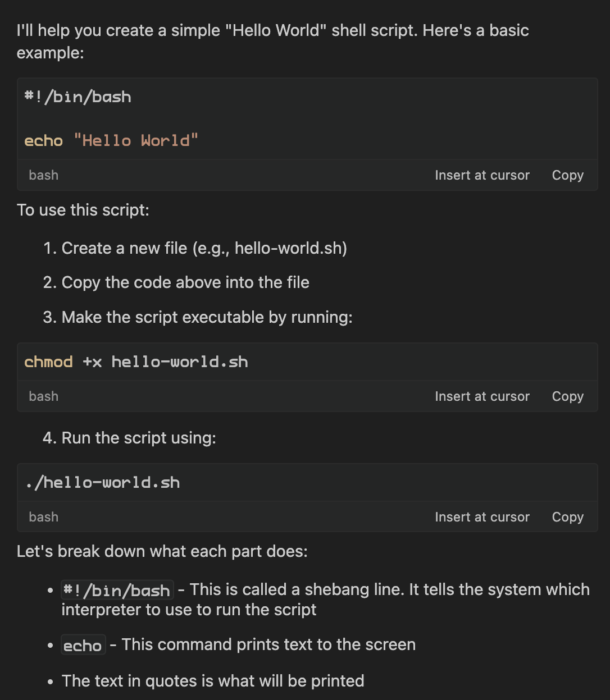Click the inline #!/bin/bash code chip
Viewport: 610px width, 700px height.
[116, 590]
